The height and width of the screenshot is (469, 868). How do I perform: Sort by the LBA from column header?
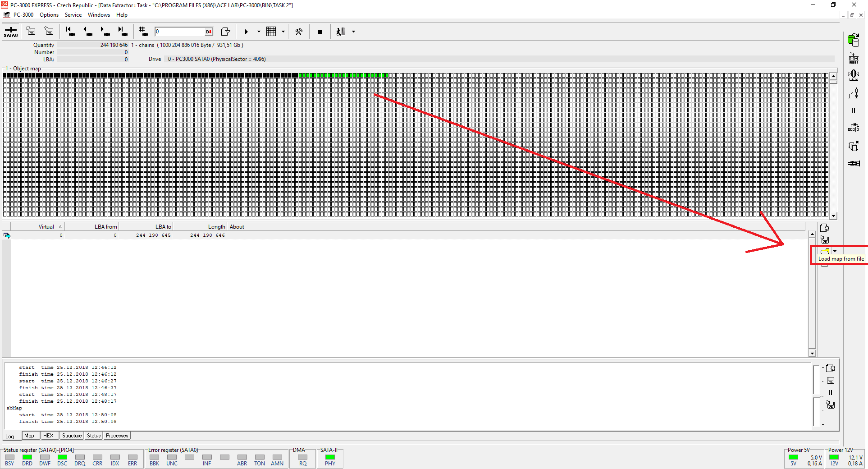coord(91,227)
